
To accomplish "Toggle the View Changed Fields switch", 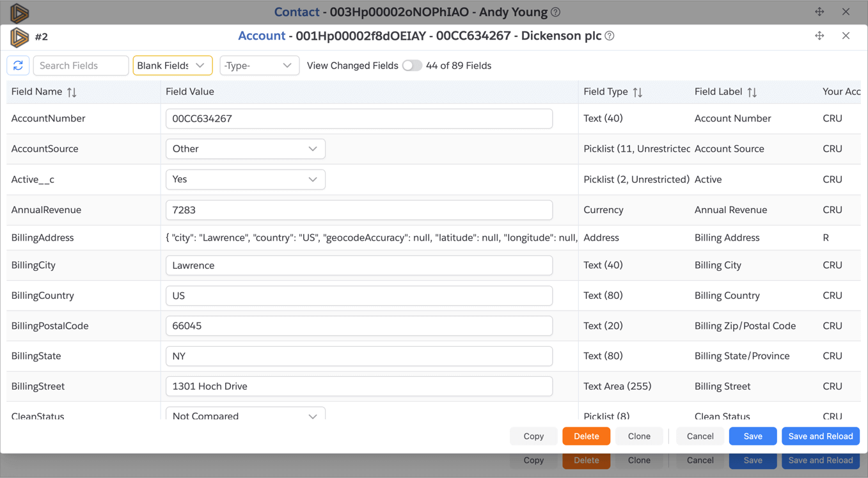I will (x=412, y=65).
